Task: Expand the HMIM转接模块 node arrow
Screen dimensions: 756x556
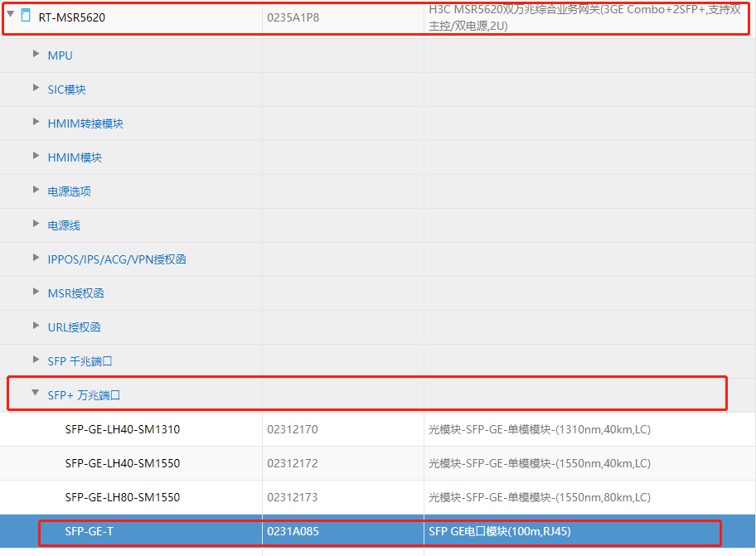Action: (36, 122)
